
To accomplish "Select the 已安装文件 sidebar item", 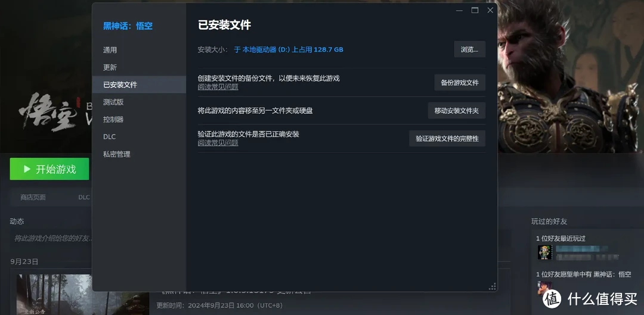I will [x=139, y=85].
